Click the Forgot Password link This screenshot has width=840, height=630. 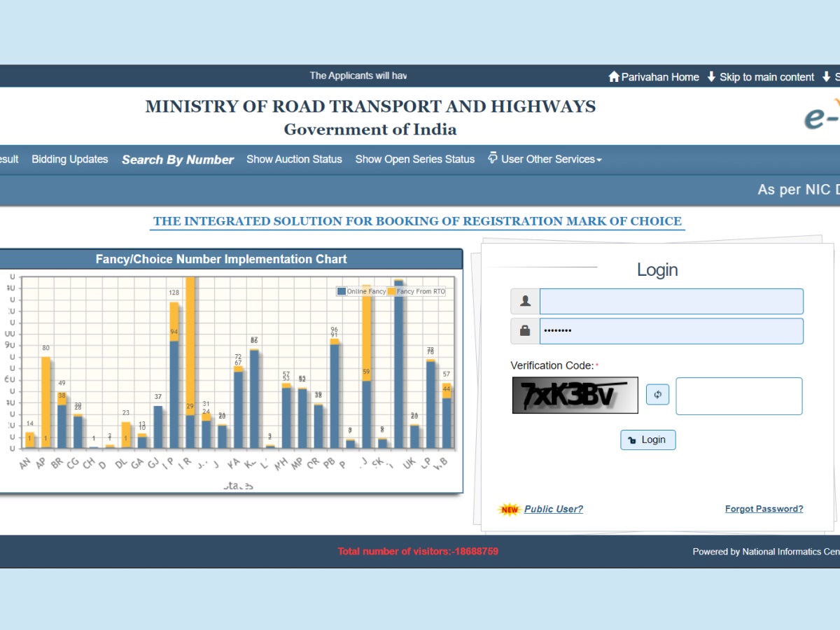(x=764, y=509)
